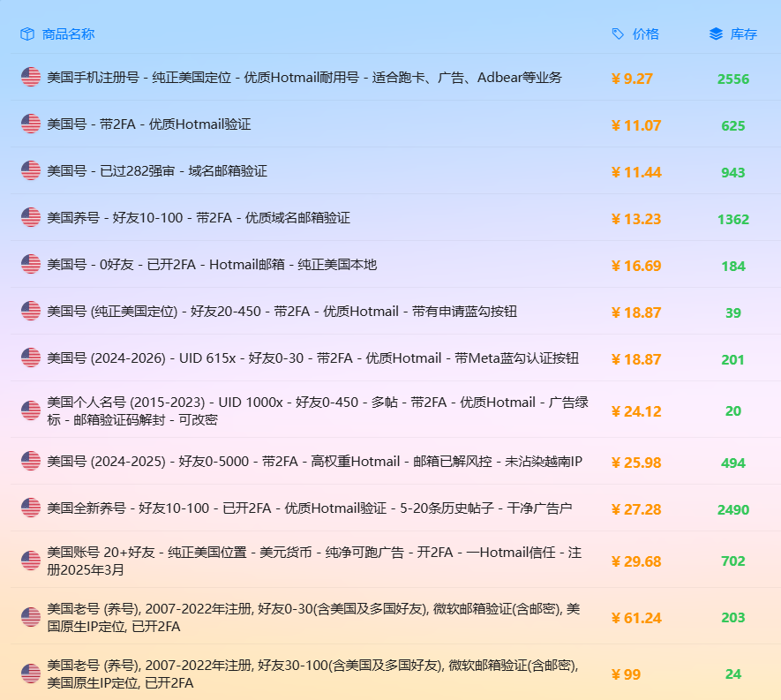Click the flag icon on the 已过282强审 row
Image resolution: width=781 pixels, height=700 pixels.
click(31, 171)
